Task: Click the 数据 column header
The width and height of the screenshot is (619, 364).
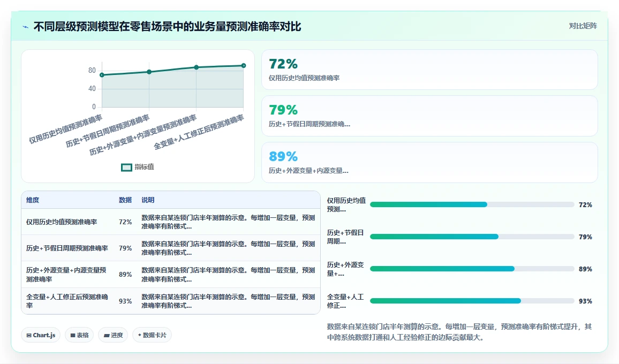Action: click(x=125, y=200)
